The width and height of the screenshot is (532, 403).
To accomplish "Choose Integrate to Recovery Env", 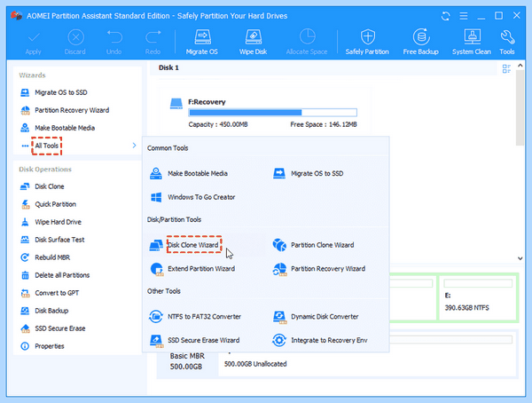I will pyautogui.click(x=329, y=340).
